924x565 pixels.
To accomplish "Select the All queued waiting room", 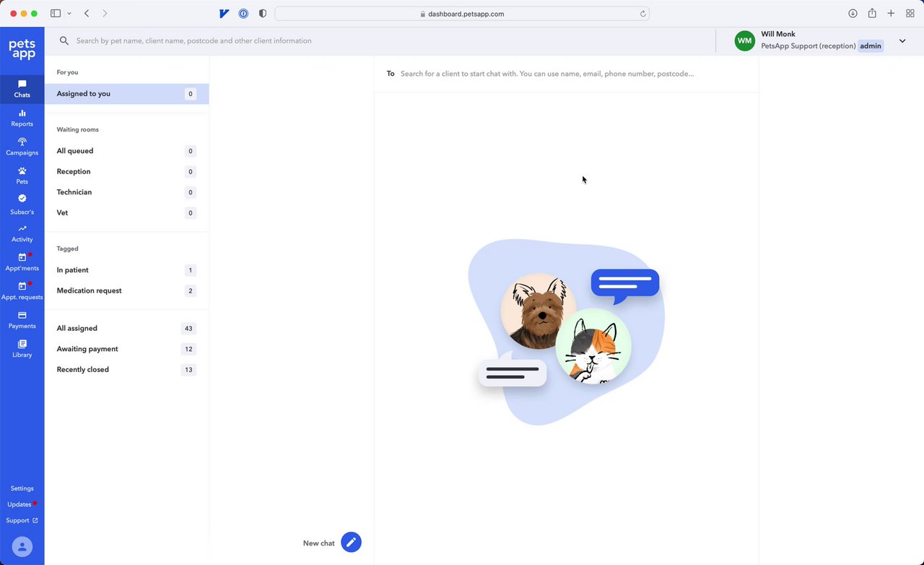I will (127, 151).
